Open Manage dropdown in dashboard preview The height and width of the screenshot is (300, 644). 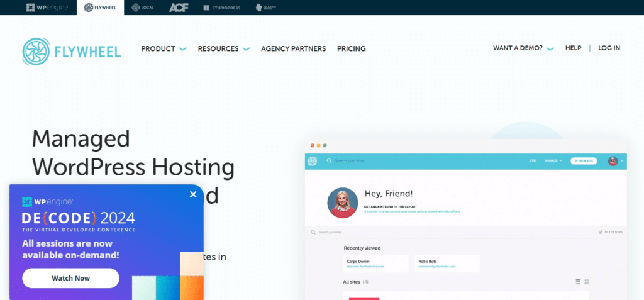click(553, 161)
